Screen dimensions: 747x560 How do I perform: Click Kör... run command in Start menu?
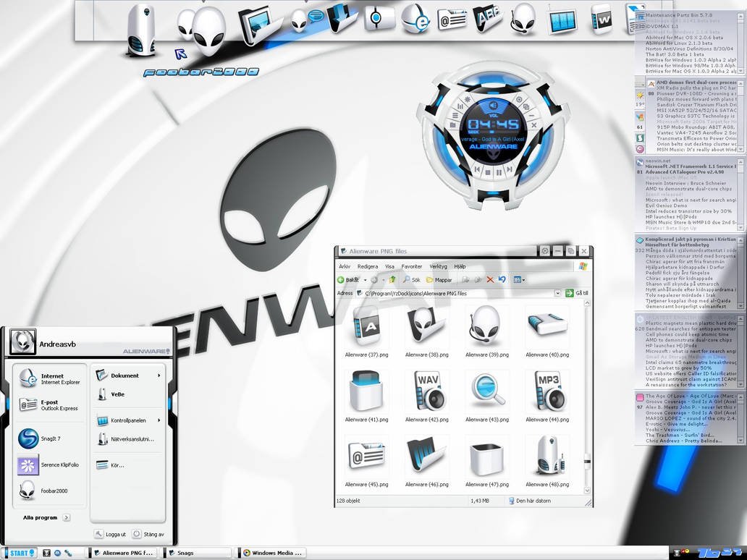pos(111,464)
